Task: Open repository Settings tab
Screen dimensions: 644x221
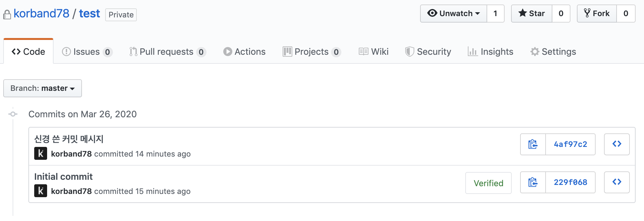Action: 553,52
